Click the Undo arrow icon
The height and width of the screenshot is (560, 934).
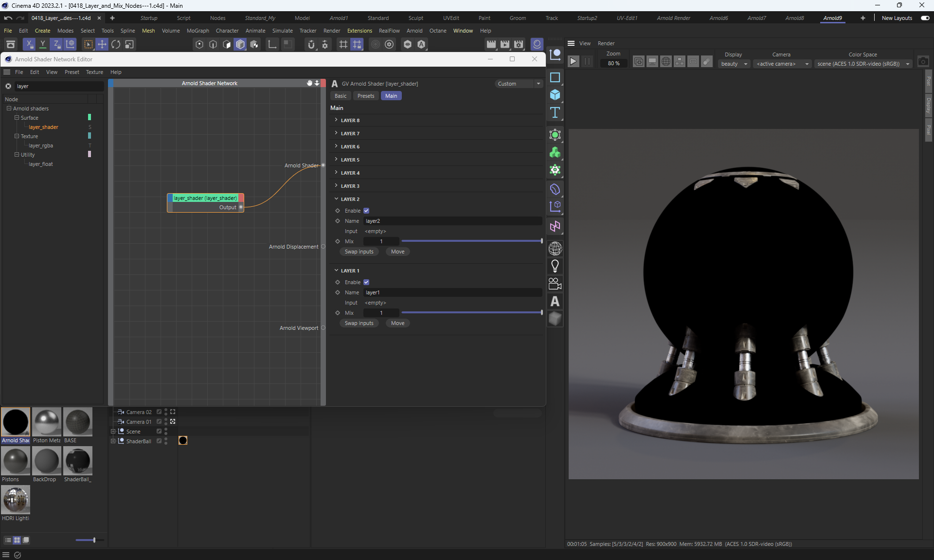8,18
